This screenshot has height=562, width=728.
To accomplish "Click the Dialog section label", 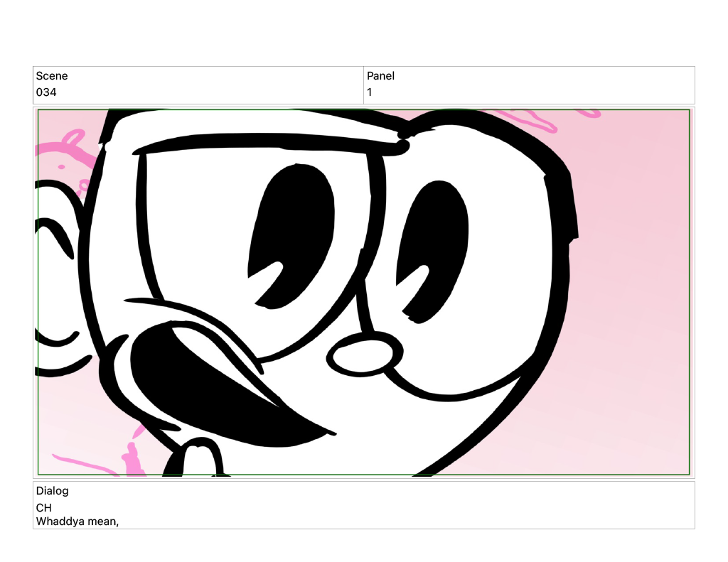I will [53, 491].
